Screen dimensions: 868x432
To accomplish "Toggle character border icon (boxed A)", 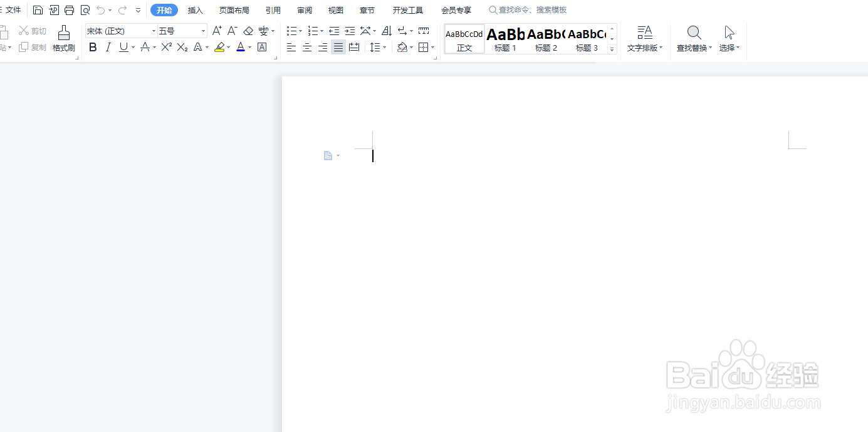I will pos(262,48).
